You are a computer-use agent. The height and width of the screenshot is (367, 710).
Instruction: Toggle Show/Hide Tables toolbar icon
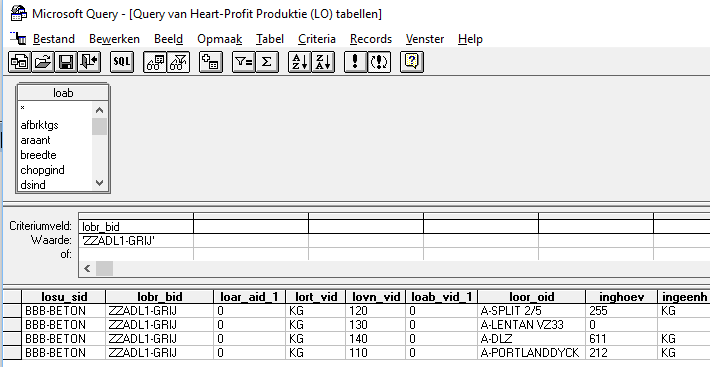(x=155, y=62)
